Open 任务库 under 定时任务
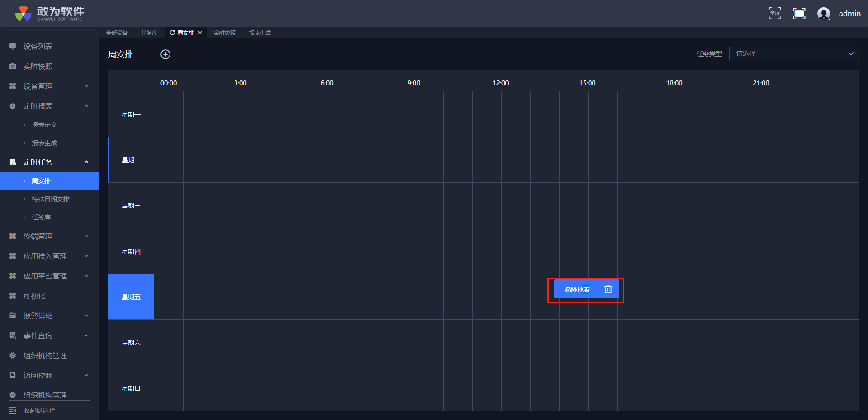Screen dimensions: 868x420 [41, 217]
